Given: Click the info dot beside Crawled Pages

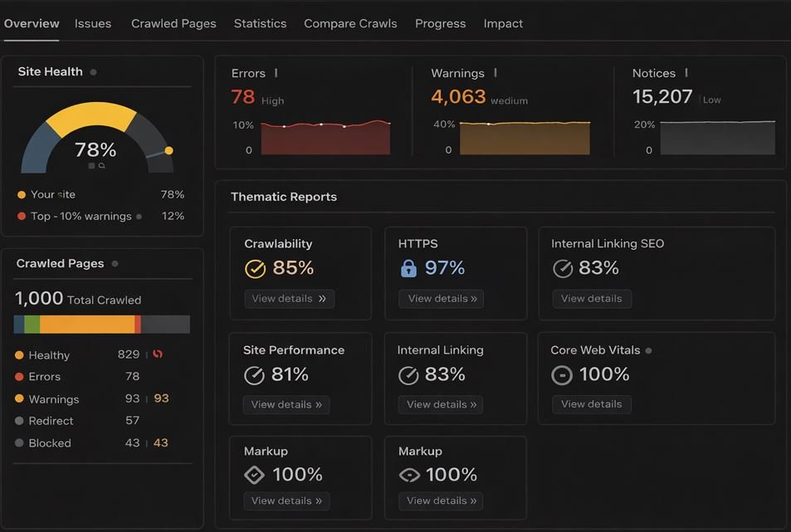Looking at the screenshot, I should pyautogui.click(x=115, y=264).
